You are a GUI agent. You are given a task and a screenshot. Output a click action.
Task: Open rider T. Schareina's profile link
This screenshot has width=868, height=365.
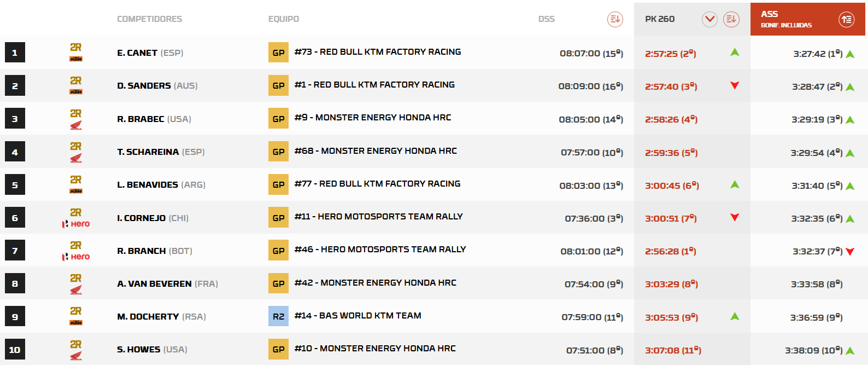pos(161,152)
